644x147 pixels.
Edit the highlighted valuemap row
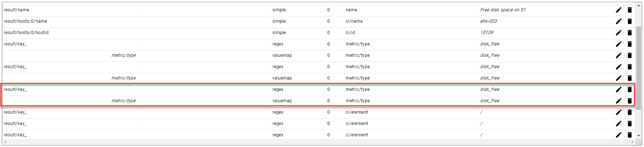[618, 101]
